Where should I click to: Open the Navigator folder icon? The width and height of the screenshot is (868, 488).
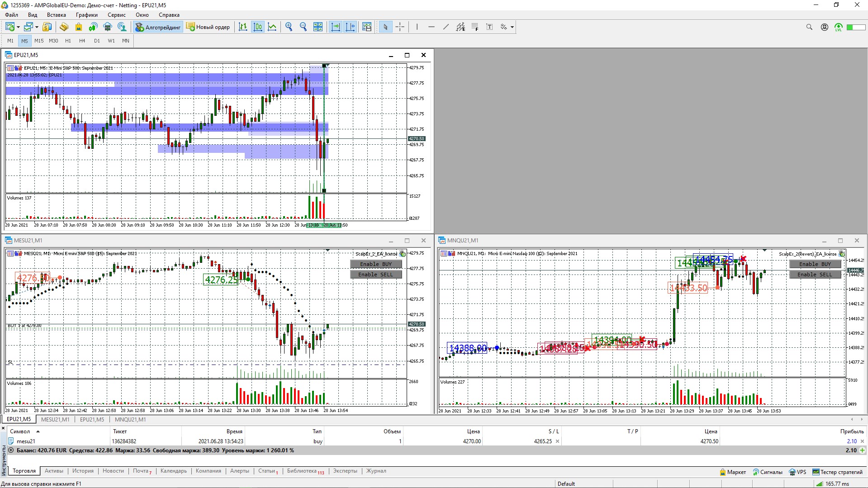(x=64, y=27)
